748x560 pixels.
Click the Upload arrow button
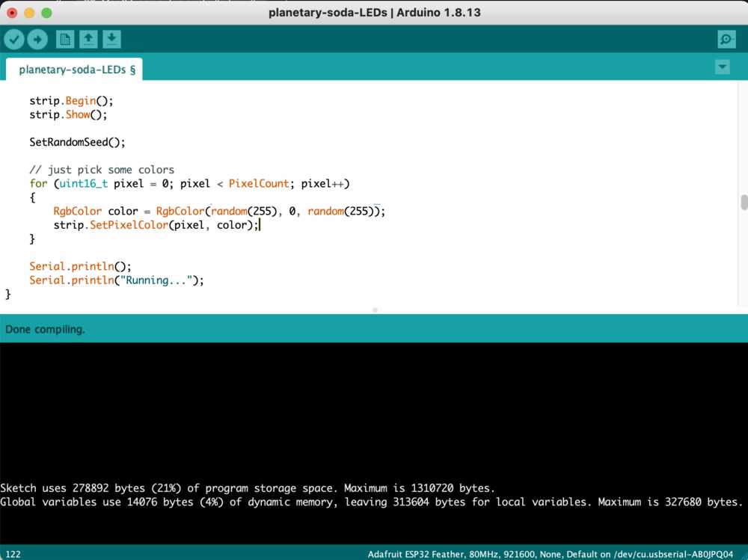pyautogui.click(x=37, y=39)
